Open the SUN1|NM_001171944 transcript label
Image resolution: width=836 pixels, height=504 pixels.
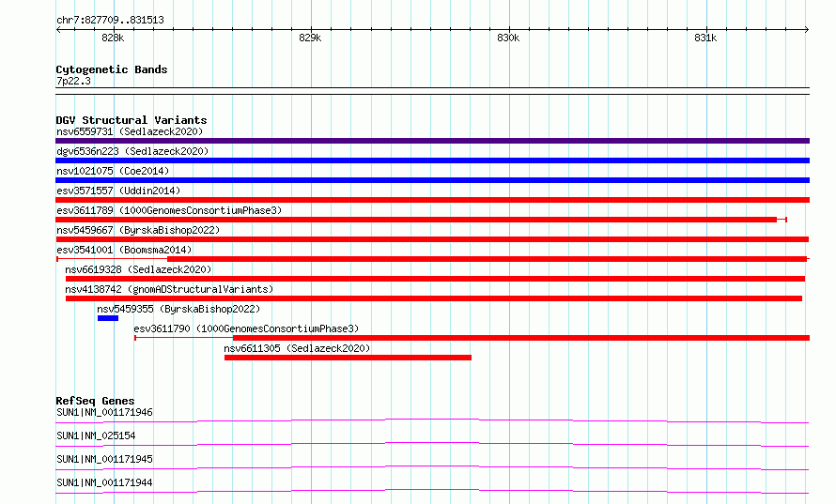point(104,482)
